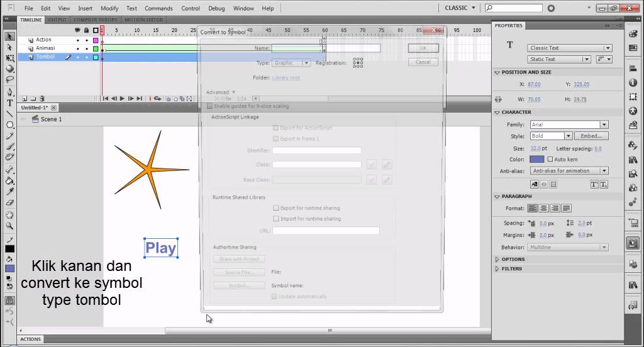Screen dimensions: 644x347
Task: Select the Bone tool
Action: pos(9,170)
